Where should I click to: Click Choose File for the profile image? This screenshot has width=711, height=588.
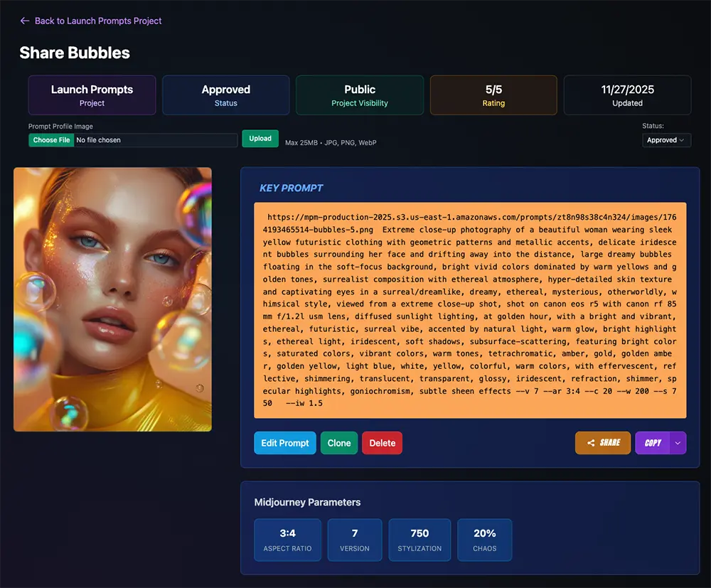click(x=50, y=140)
